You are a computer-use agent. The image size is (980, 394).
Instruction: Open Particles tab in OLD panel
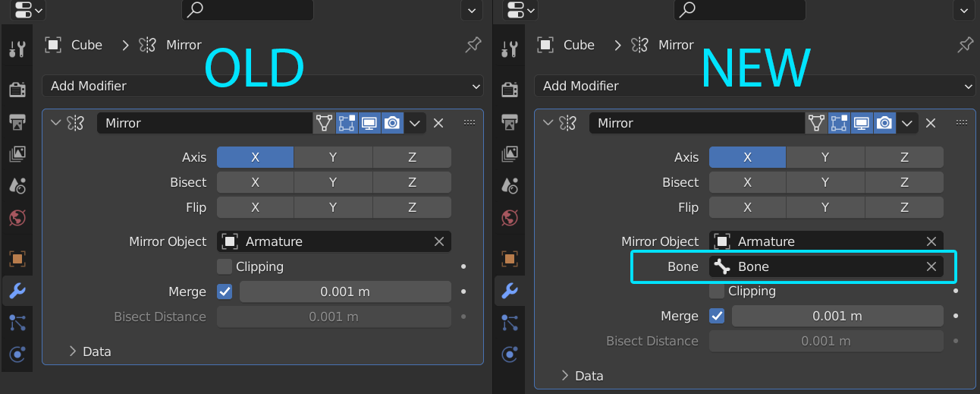(17, 323)
